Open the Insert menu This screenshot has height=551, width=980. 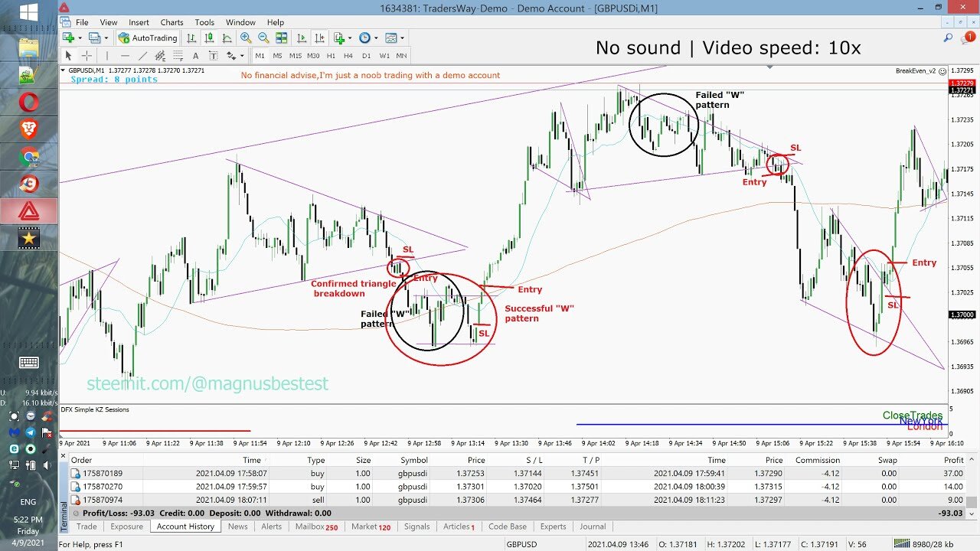pos(139,22)
